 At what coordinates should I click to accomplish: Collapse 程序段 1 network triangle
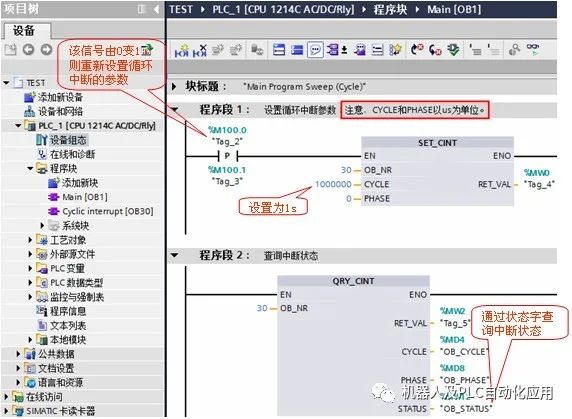point(175,109)
